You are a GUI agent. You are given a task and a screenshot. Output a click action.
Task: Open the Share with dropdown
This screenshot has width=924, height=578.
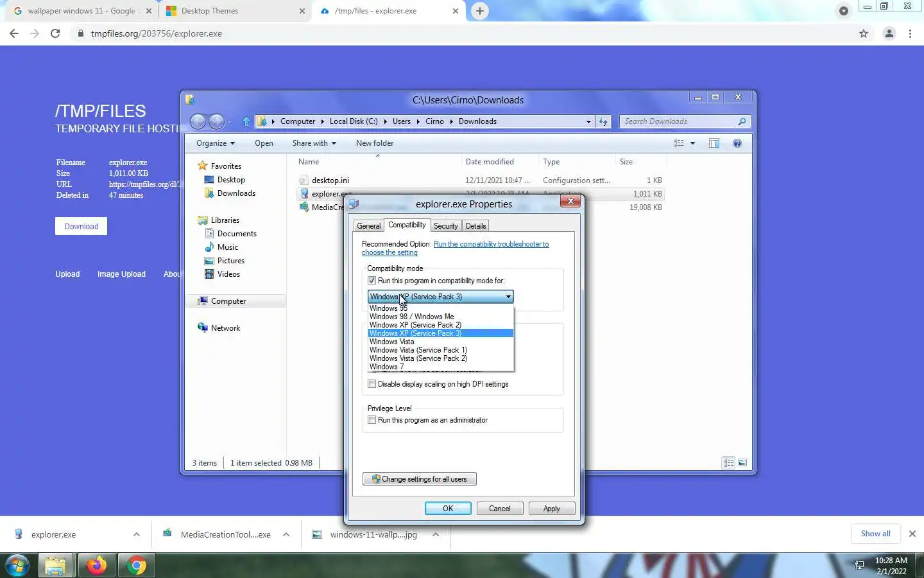tap(314, 143)
